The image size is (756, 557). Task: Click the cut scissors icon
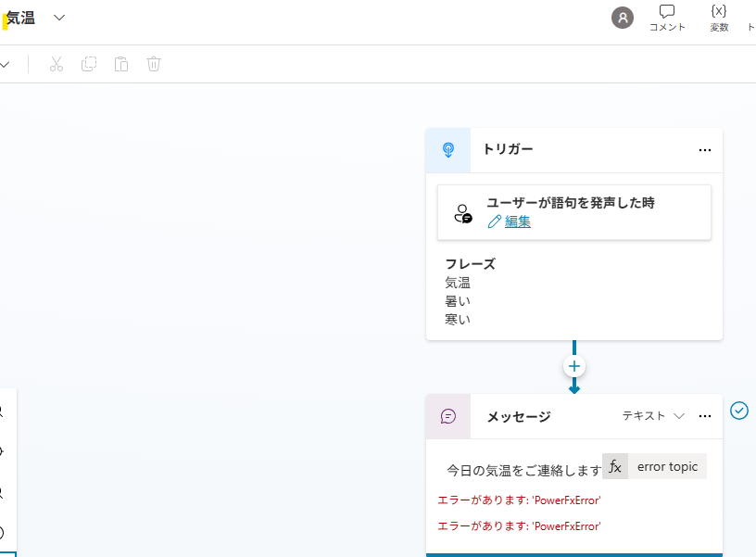(x=57, y=64)
